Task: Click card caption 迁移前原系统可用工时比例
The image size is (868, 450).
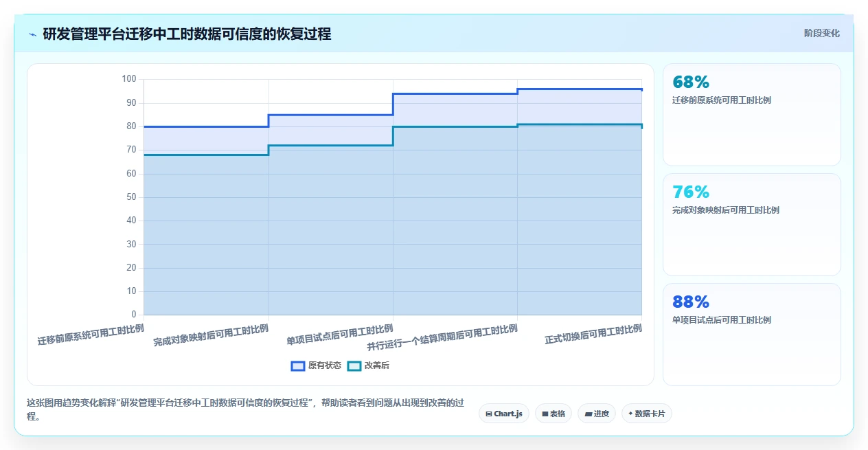Action: (721, 100)
